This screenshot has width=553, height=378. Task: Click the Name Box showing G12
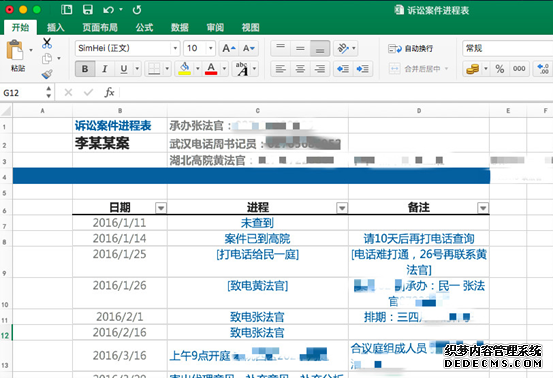click(x=22, y=93)
